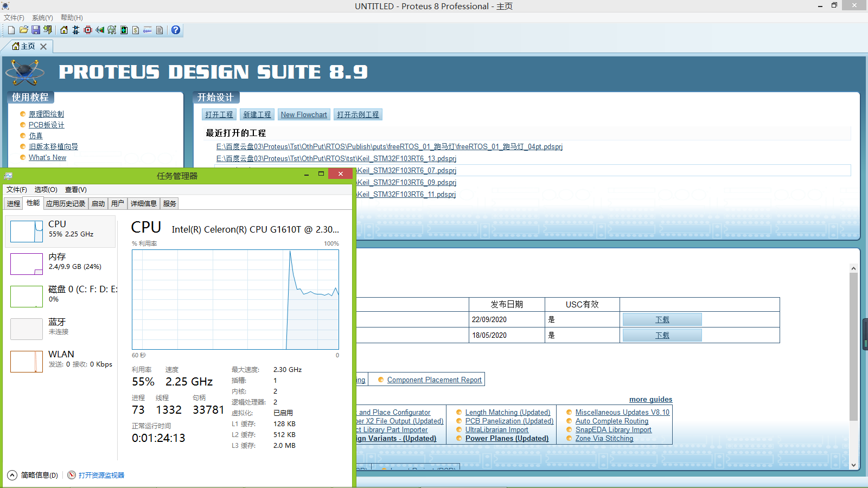Viewport: 868px width, 488px height.
Task: Switch to the 详细信息 tab
Action: point(144,204)
